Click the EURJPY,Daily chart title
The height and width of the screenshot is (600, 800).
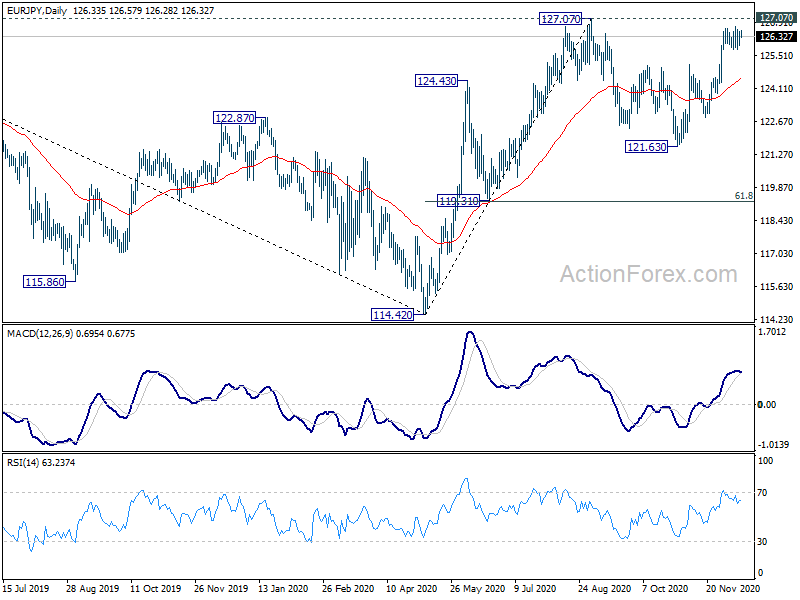pyautogui.click(x=37, y=10)
